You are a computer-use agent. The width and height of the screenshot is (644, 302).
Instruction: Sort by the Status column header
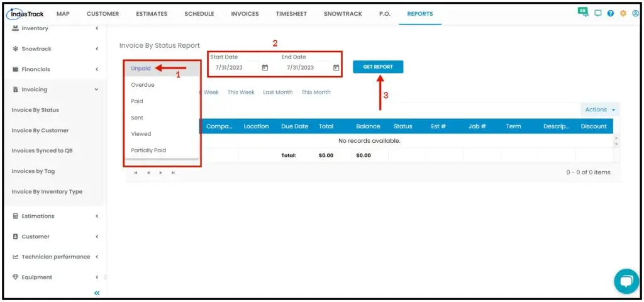(x=402, y=126)
